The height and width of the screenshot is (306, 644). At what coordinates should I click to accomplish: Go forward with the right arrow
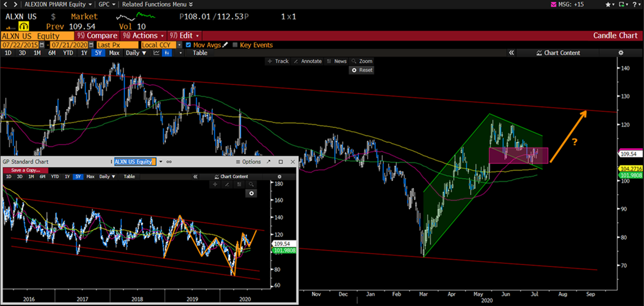point(15,4)
